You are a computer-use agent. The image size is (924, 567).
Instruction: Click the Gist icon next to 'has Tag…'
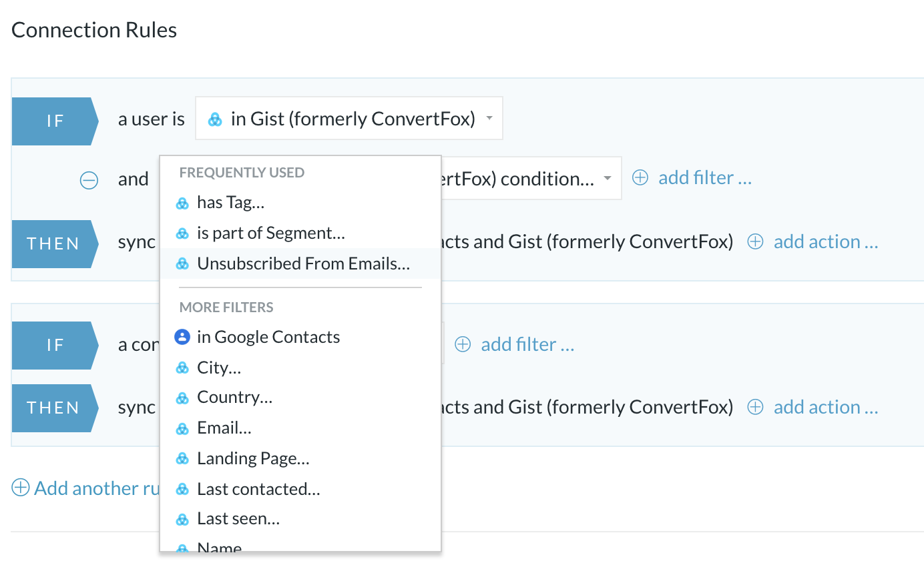(x=182, y=203)
